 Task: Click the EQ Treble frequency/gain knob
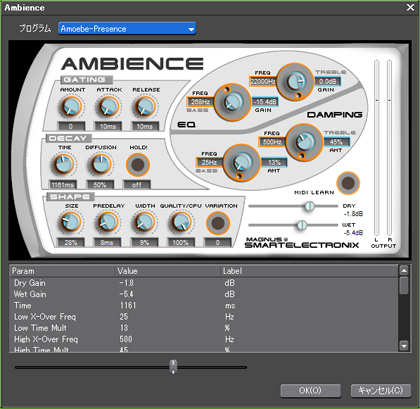pyautogui.click(x=295, y=81)
